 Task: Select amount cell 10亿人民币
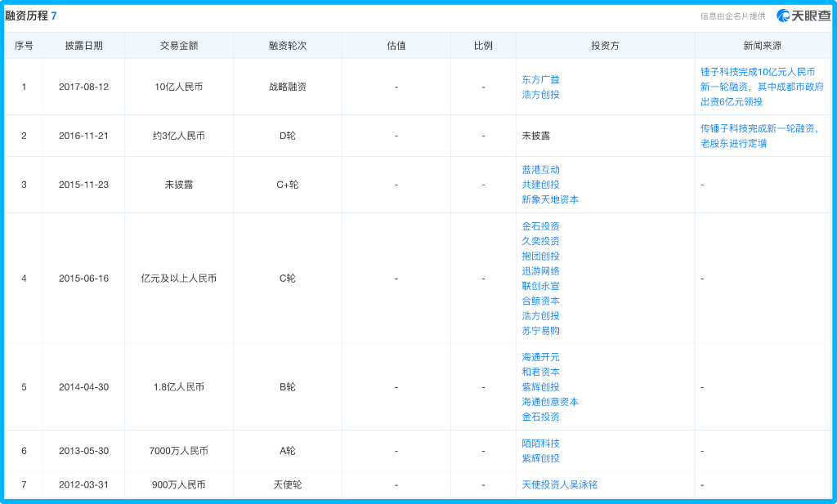(179, 87)
